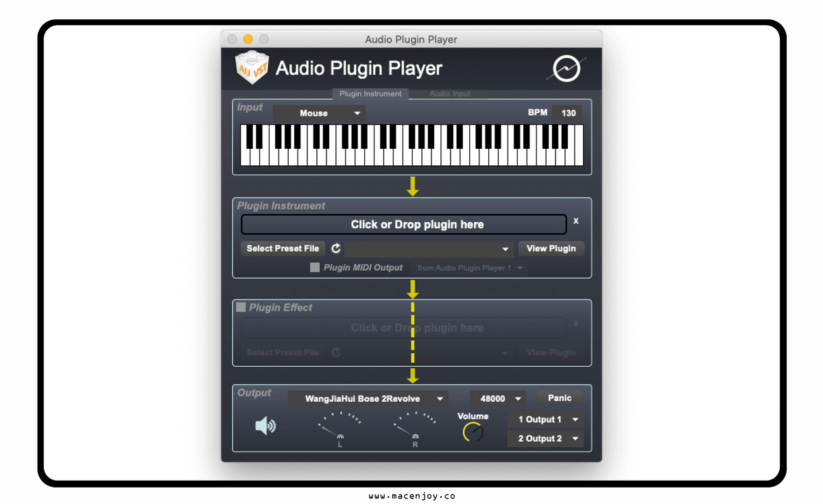
Task: Switch to the Audio Input tab
Action: 450,94
